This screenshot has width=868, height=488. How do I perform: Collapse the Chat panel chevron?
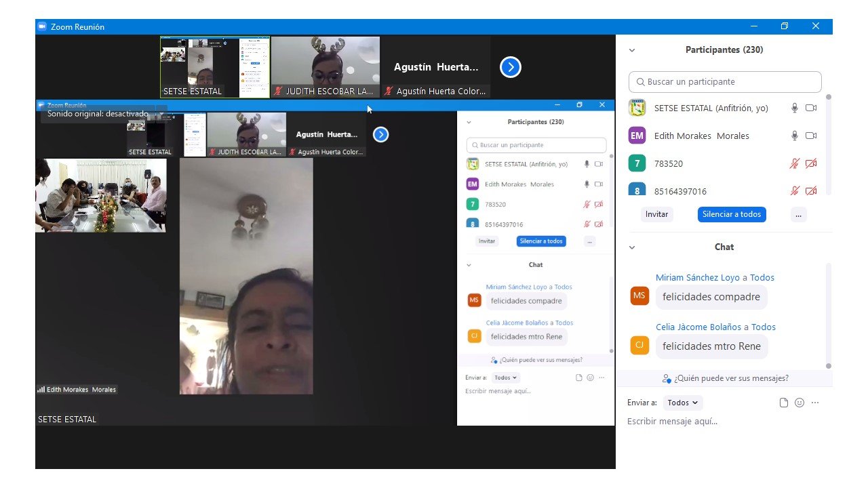click(632, 247)
